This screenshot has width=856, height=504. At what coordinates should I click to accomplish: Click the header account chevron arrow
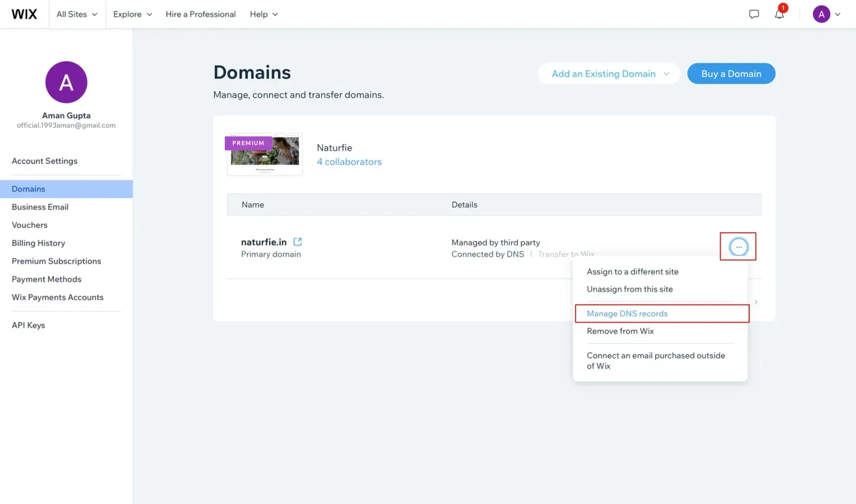pos(838,14)
